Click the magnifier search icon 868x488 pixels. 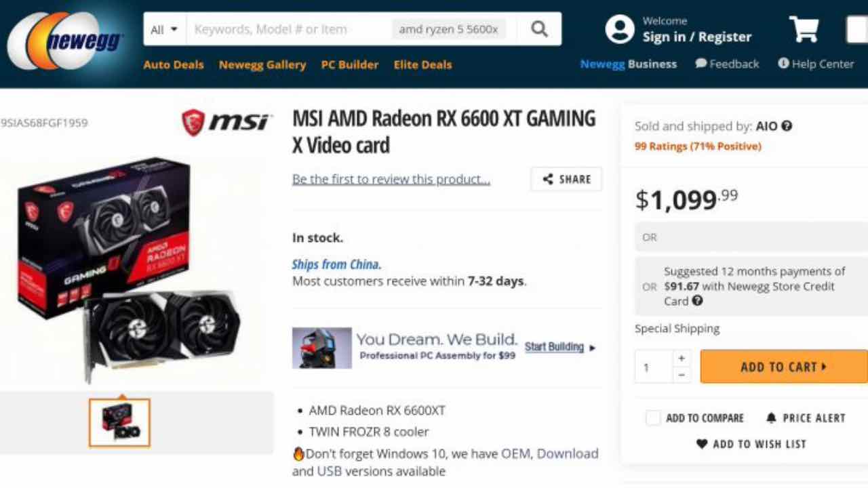(539, 29)
